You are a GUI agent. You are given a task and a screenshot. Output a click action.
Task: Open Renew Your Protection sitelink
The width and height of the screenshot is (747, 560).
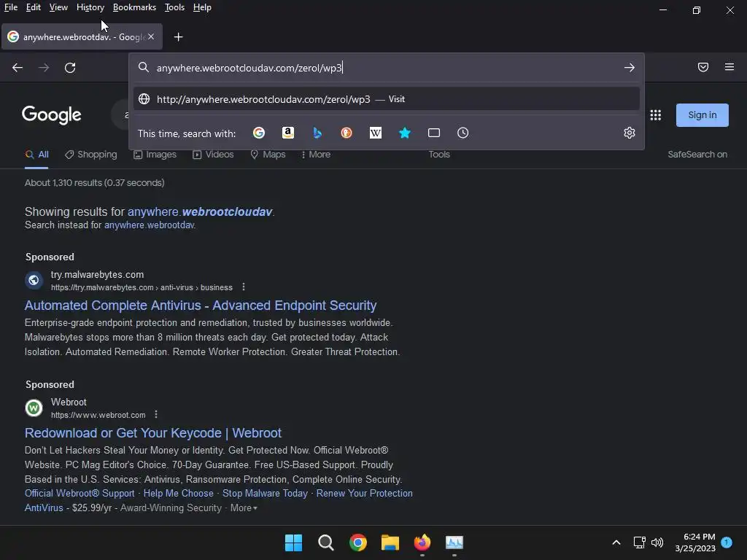(365, 494)
